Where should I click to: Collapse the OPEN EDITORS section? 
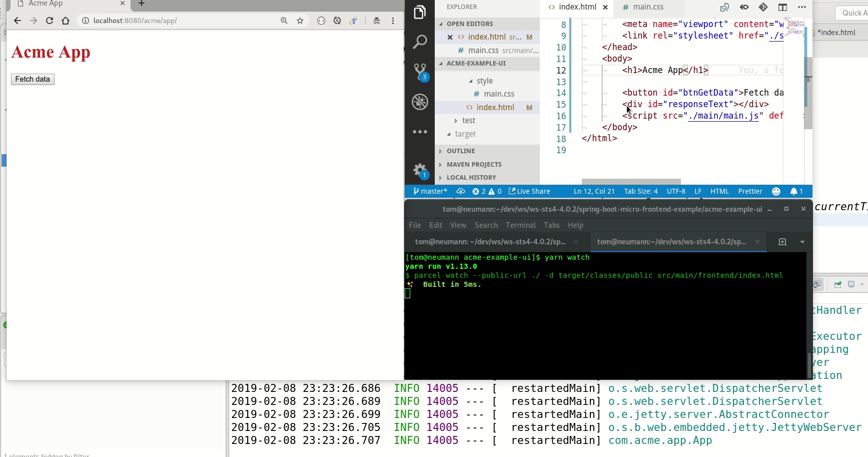469,24
